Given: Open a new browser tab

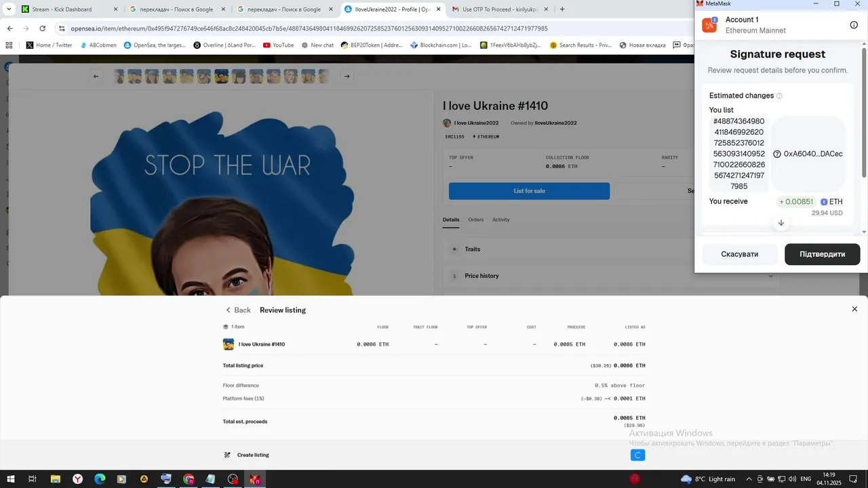Looking at the screenshot, I should (562, 9).
